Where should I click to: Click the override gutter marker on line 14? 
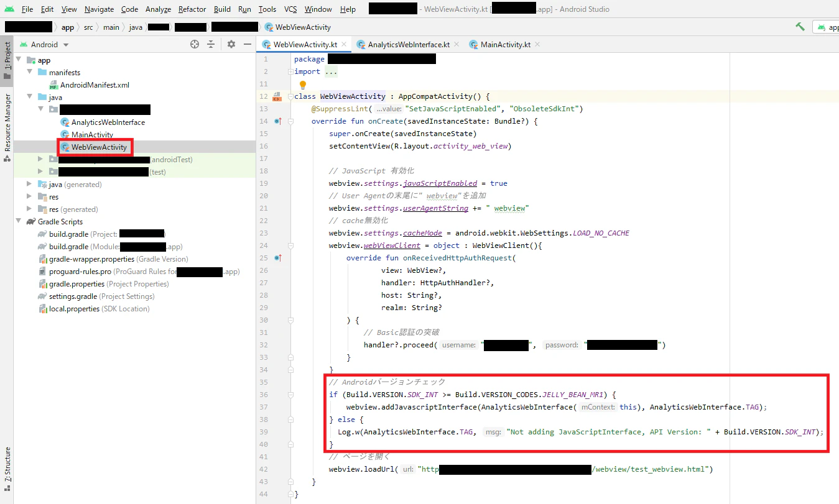click(278, 121)
